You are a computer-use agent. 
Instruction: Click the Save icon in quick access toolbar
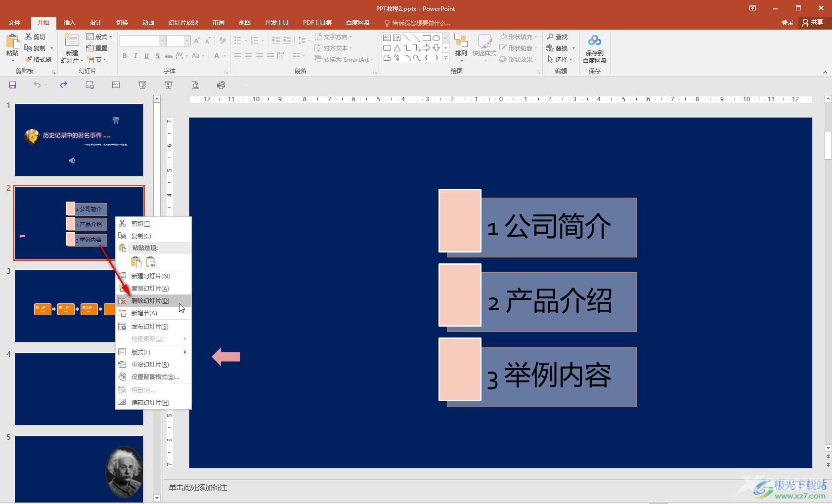[12, 85]
